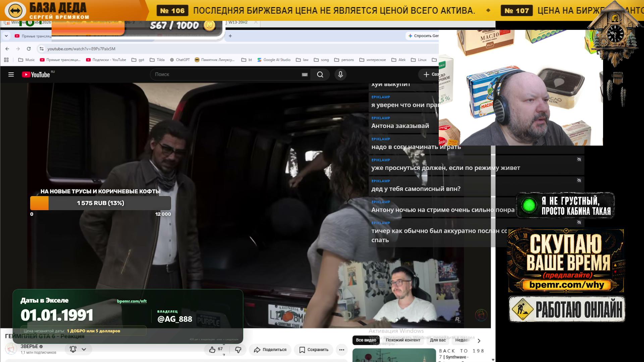Open the 'Прямые трансляции' bookmark

pos(60,60)
